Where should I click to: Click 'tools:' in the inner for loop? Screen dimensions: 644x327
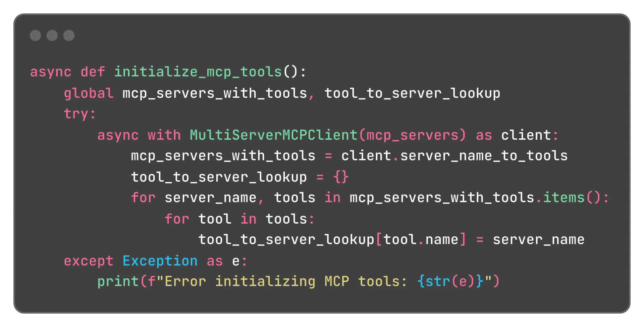click(290, 219)
